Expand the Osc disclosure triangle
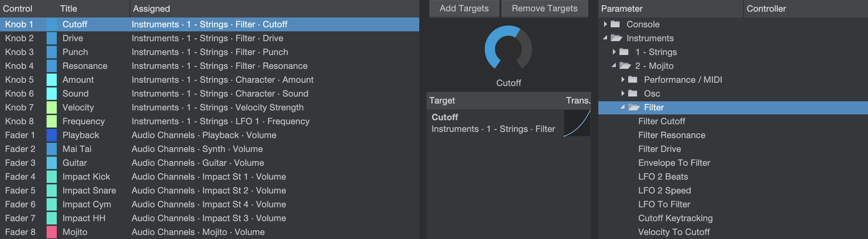 tap(623, 93)
